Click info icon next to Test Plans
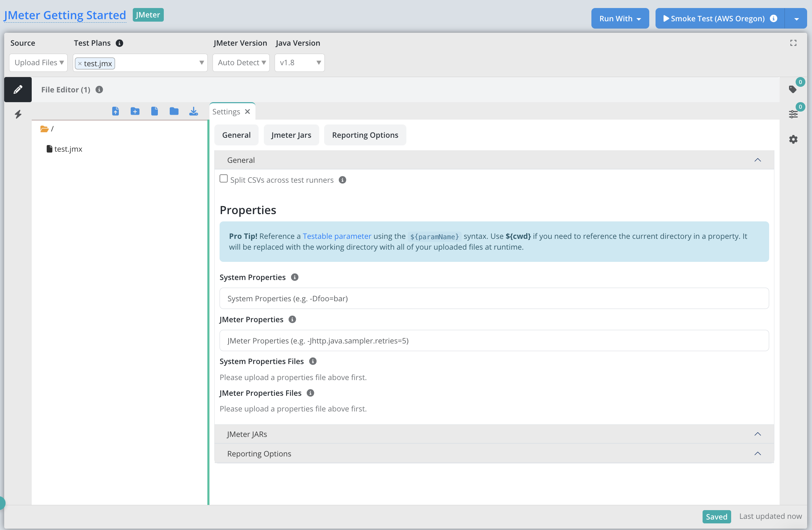 (x=120, y=43)
